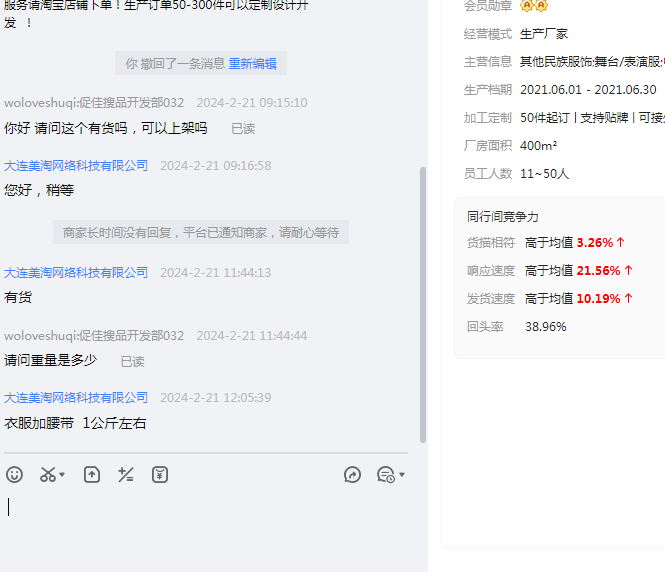Open chat history message-clock icon
Screen dimensions: 665x572
(385, 475)
